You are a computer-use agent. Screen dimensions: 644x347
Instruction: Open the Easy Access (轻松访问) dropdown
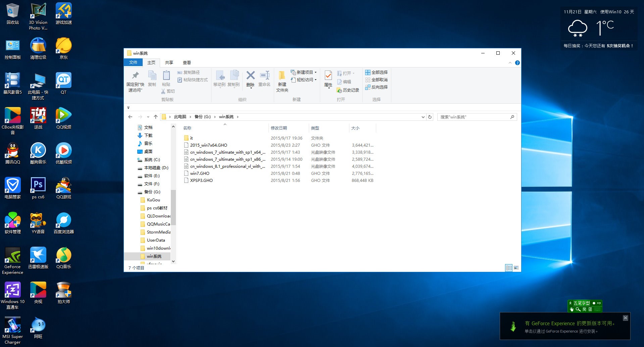coord(315,80)
